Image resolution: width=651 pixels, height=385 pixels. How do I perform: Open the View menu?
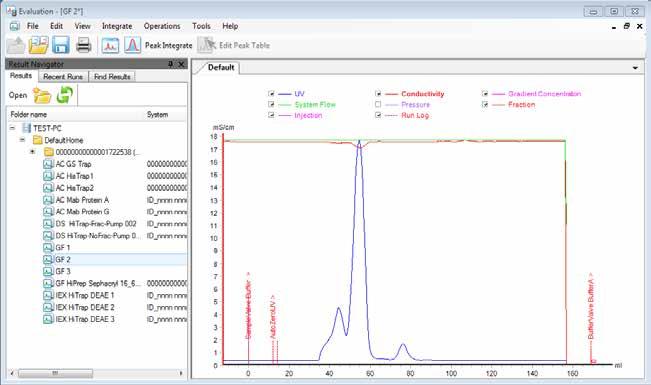click(82, 26)
